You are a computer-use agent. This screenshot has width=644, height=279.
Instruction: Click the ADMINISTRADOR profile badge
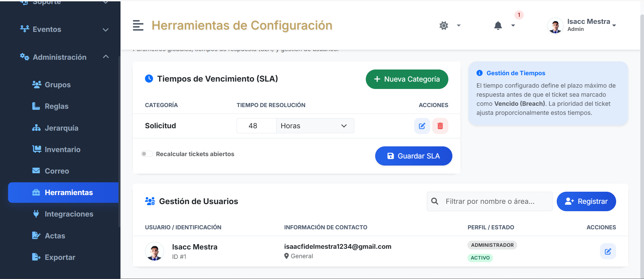[492, 245]
